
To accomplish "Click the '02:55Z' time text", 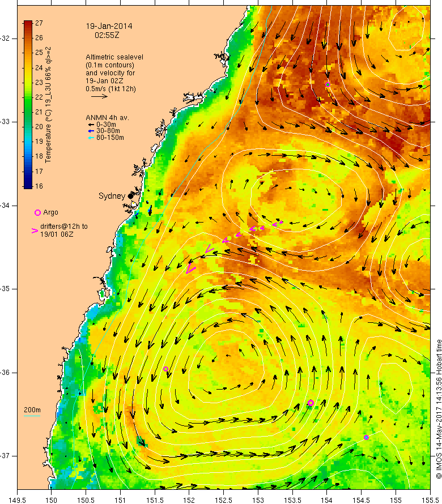I will click(107, 35).
